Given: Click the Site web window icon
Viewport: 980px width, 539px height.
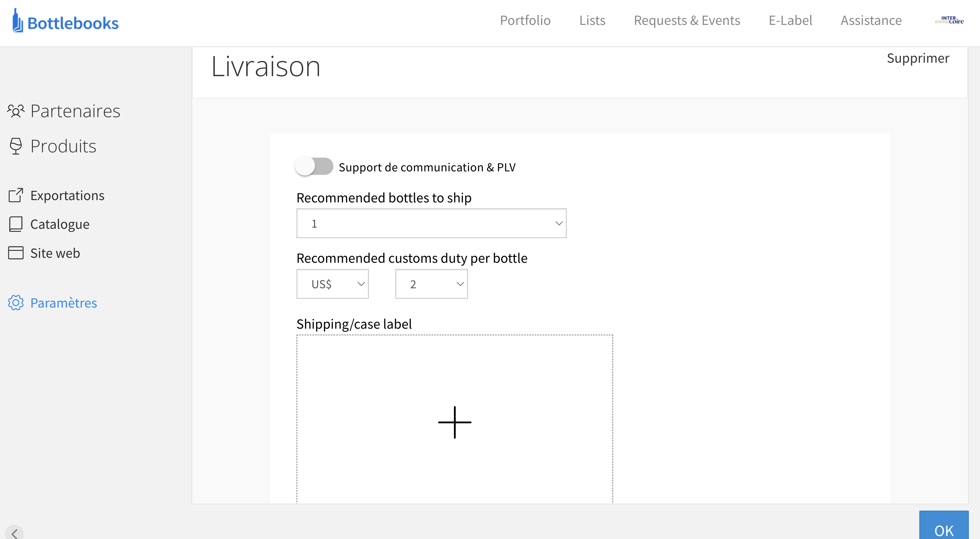Looking at the screenshot, I should [16, 253].
